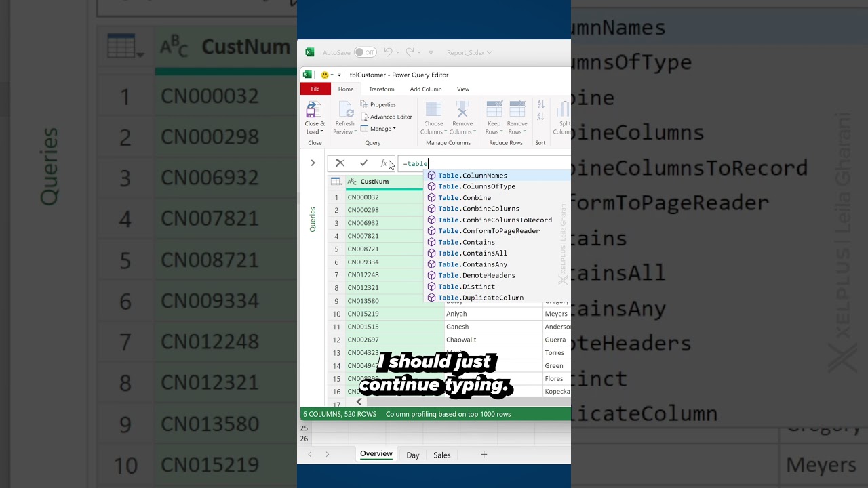Image resolution: width=868 pixels, height=488 pixels.
Task: Pick Table.CombineColumnsToRecord suggestion
Action: click(497, 220)
